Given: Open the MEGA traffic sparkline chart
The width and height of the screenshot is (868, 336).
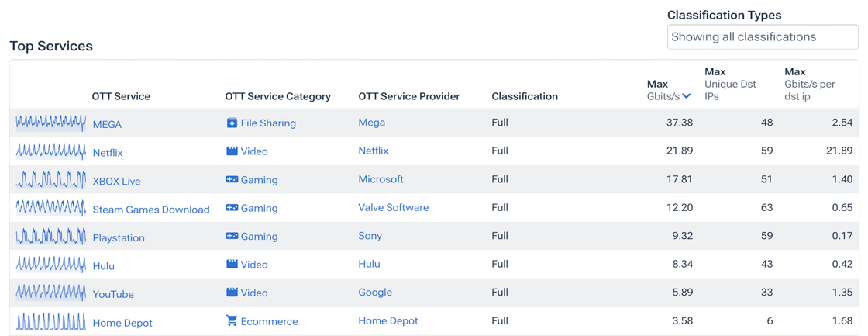Looking at the screenshot, I should 51,123.
